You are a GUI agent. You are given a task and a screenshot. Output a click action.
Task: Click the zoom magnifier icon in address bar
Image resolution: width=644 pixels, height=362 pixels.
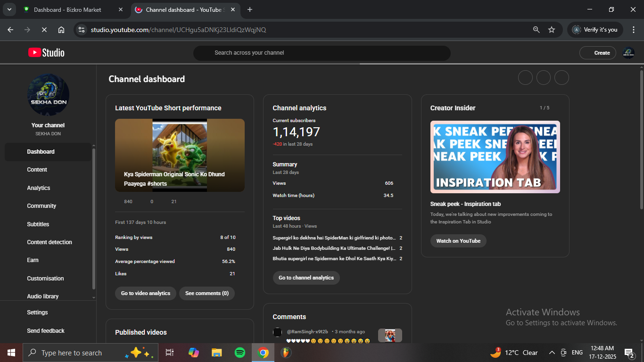click(x=536, y=30)
